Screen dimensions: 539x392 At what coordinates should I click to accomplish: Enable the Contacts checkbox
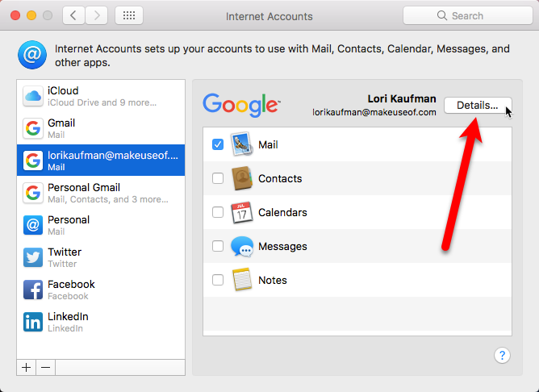click(x=218, y=178)
